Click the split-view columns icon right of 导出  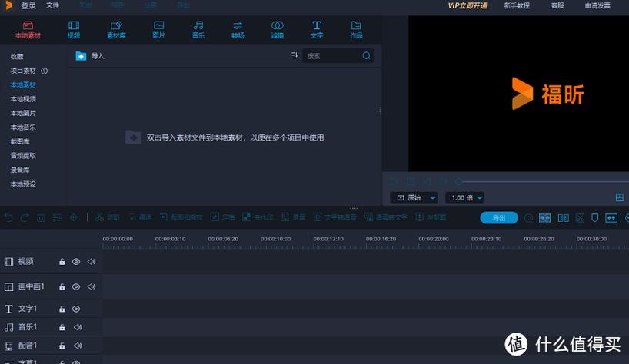563,218
